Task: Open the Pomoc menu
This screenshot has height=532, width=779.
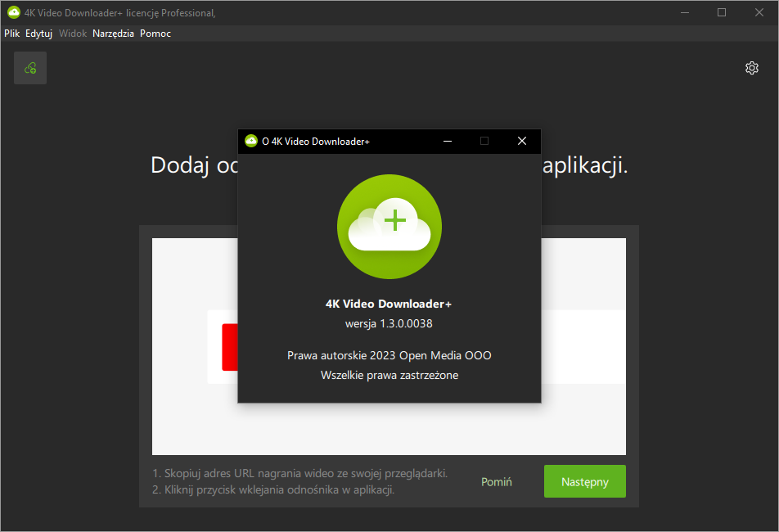Action: coord(155,34)
